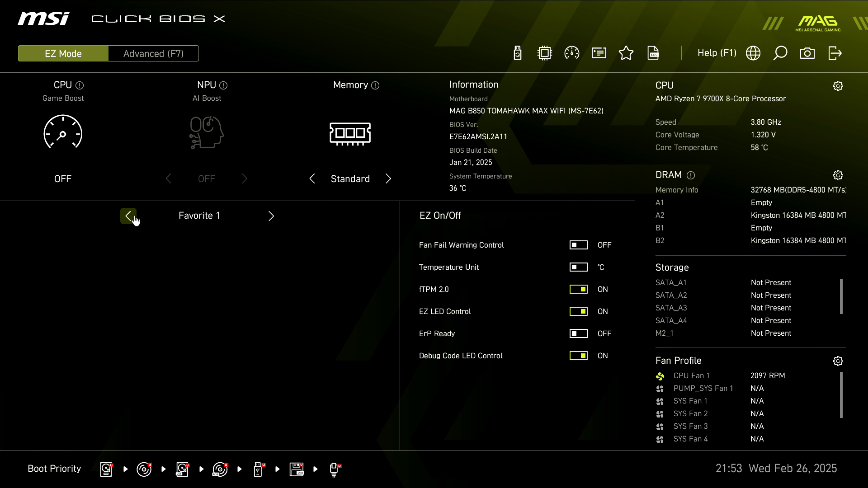Enable ErP Ready switch

pyautogui.click(x=578, y=333)
